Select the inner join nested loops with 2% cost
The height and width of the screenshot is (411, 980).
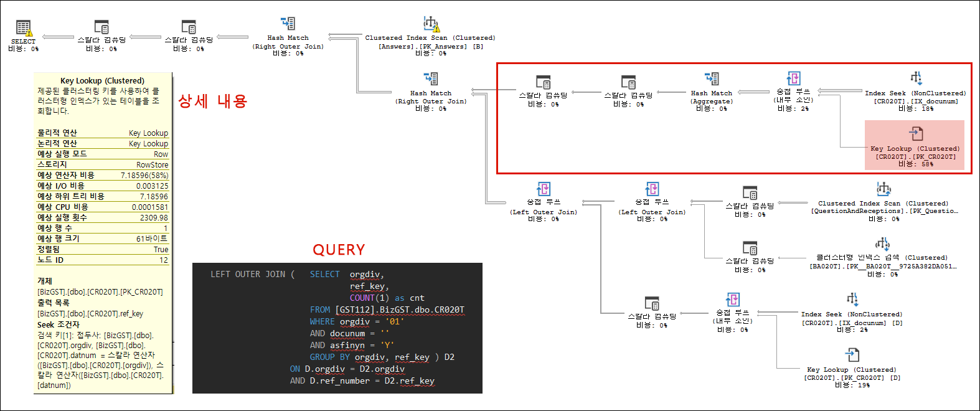pyautogui.click(x=793, y=79)
